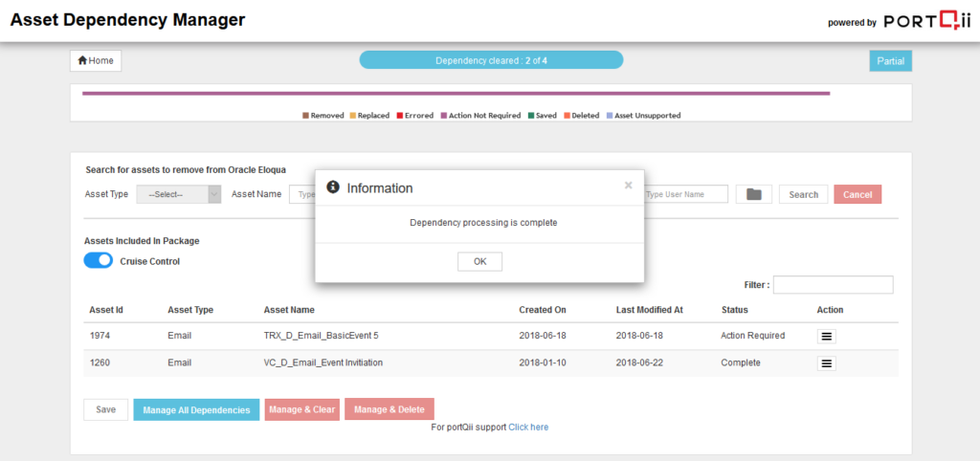Image resolution: width=980 pixels, height=461 pixels.
Task: Click Manage All Dependencies button
Action: point(196,409)
